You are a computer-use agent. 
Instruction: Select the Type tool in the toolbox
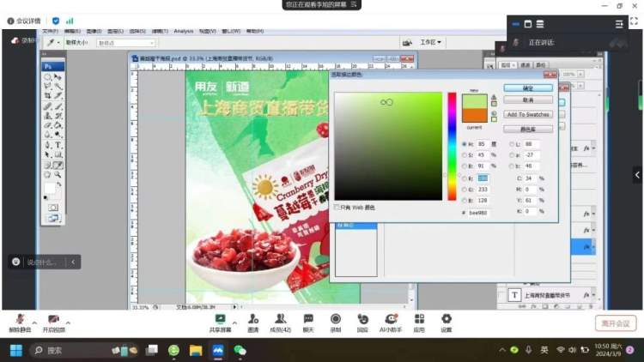click(x=58, y=144)
